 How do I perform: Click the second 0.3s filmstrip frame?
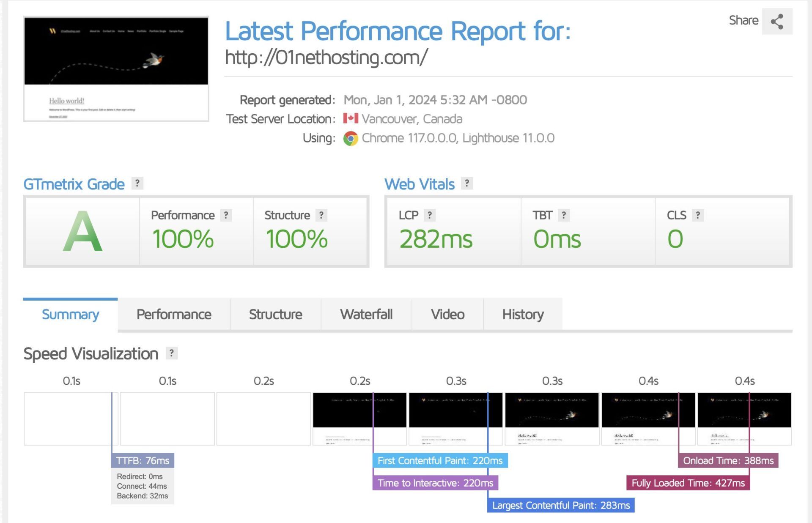coord(552,419)
